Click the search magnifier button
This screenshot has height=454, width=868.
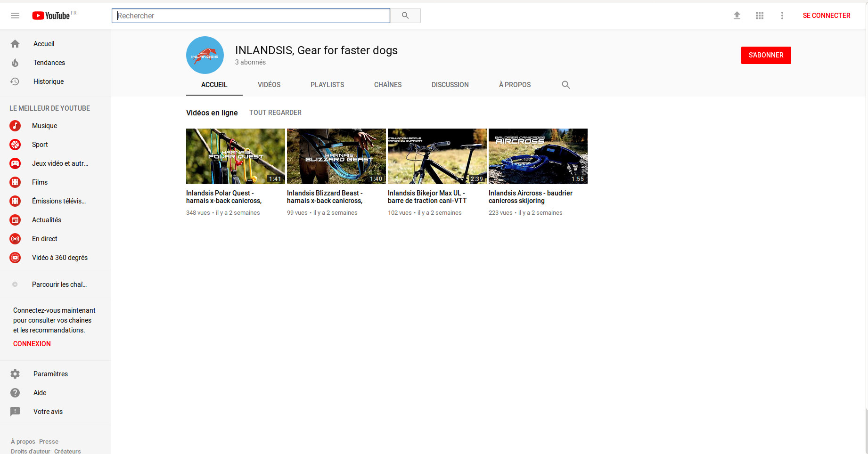click(405, 16)
